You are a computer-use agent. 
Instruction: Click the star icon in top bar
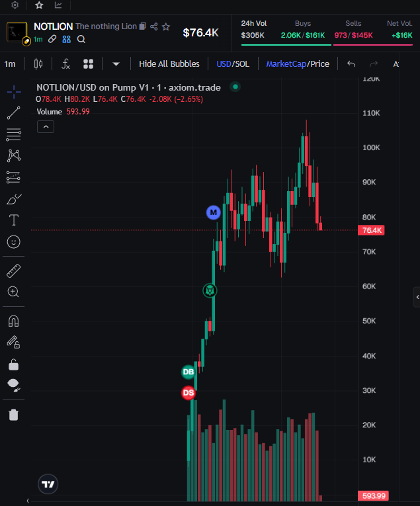click(x=39, y=5)
